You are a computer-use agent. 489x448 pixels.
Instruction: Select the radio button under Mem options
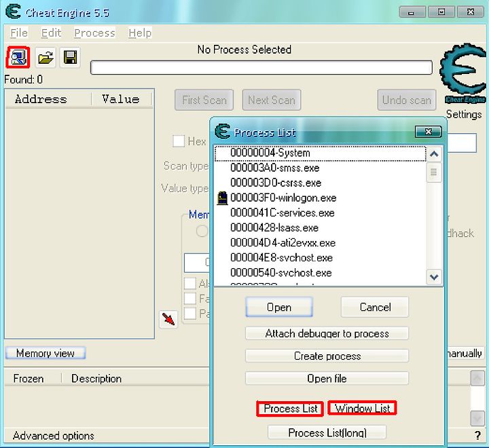(x=202, y=231)
